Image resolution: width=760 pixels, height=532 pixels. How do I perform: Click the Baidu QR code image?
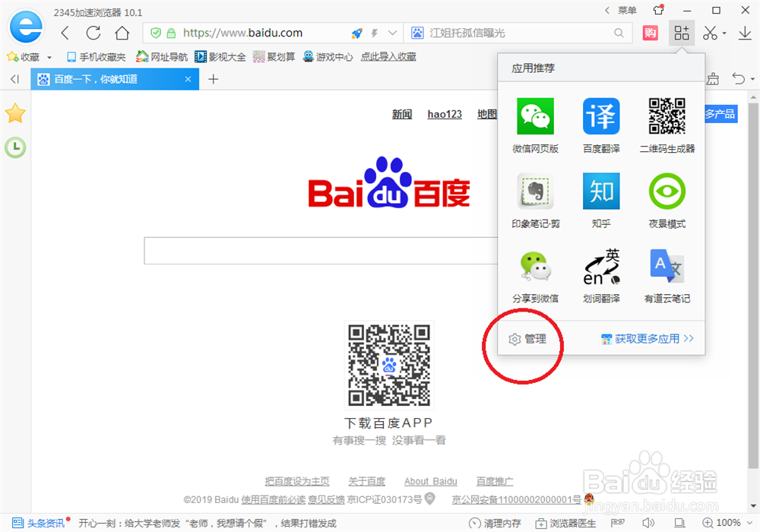coord(389,366)
